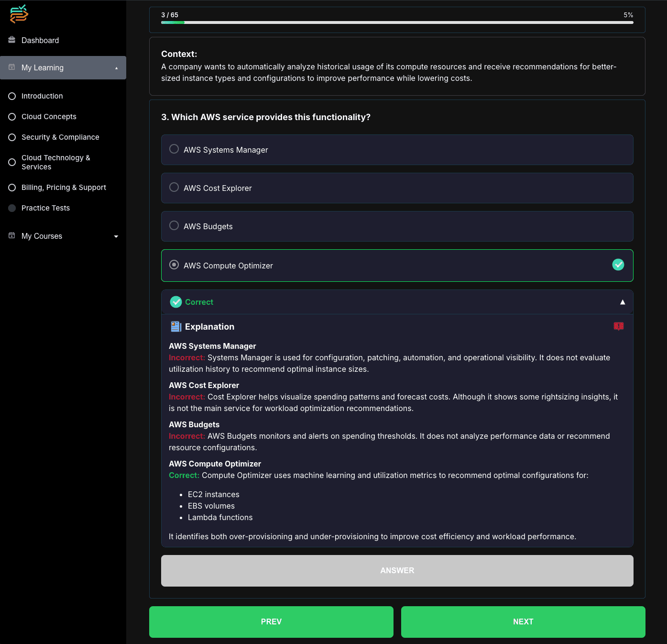This screenshot has height=644, width=667.
Task: Select the AWS Cost Explorer radio button
Action: tap(174, 187)
